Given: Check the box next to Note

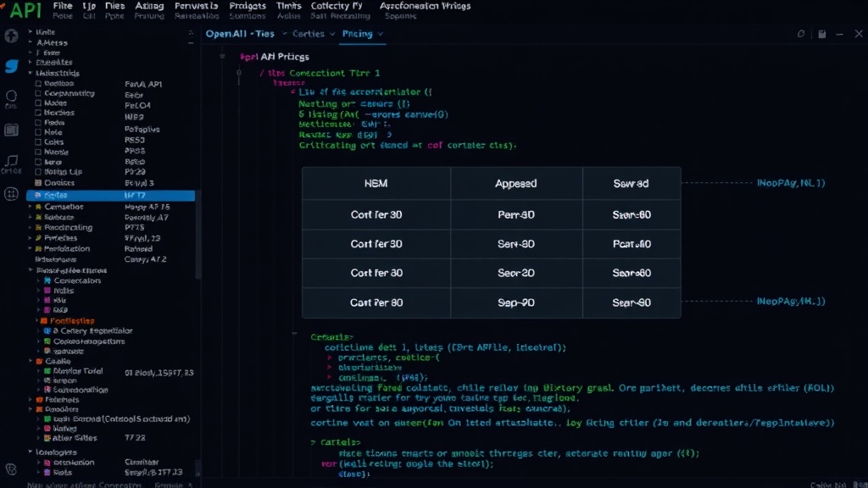Looking at the screenshot, I should (x=38, y=132).
